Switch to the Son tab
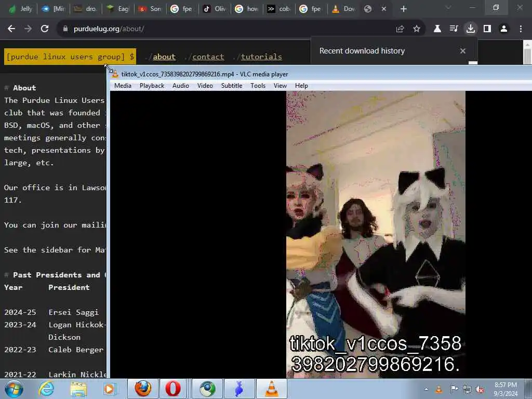The width and height of the screenshot is (532, 399). [x=150, y=9]
